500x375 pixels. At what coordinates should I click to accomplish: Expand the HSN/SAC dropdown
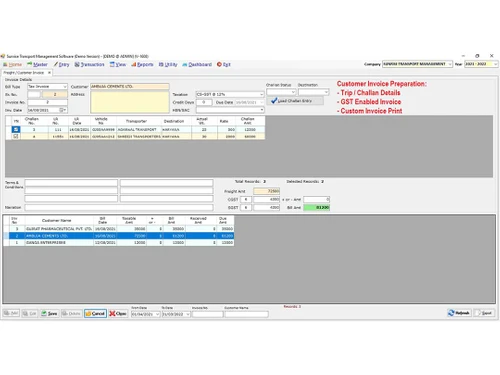tap(261, 110)
